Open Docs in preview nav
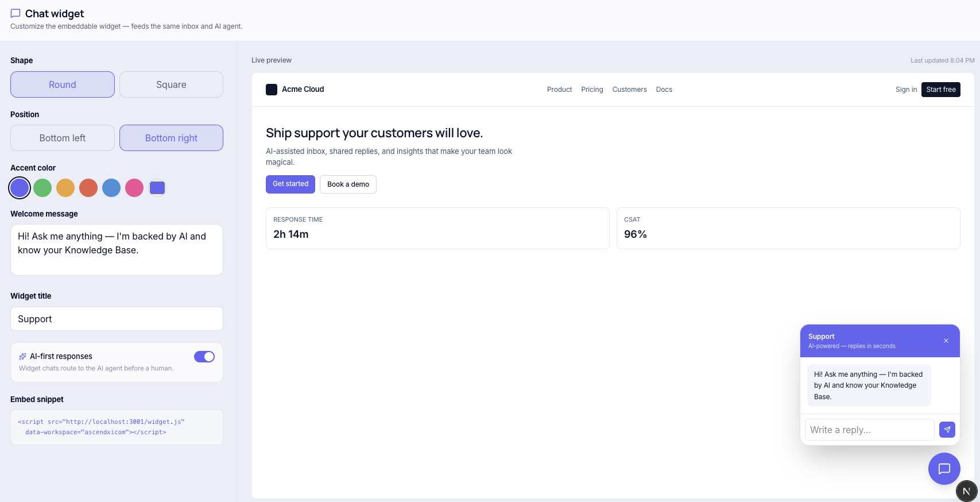Screen dimensions: 980x502 pos(664,90)
